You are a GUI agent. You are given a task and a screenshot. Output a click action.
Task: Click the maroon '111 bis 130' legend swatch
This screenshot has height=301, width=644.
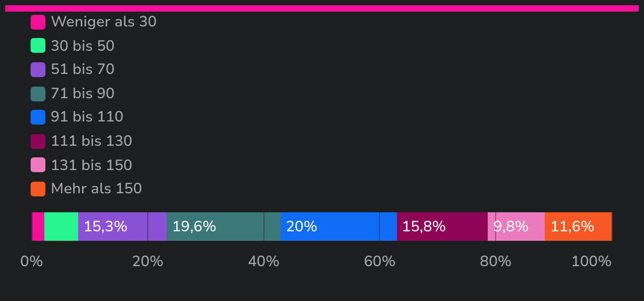38,142
